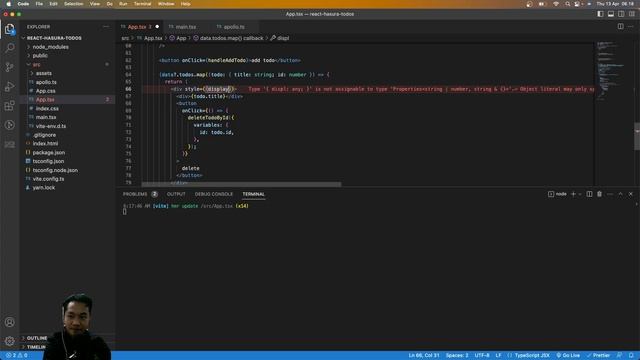Click the Wi-Fi icon in menu bar
Viewport: 640px width, 360px height.
[556, 4]
